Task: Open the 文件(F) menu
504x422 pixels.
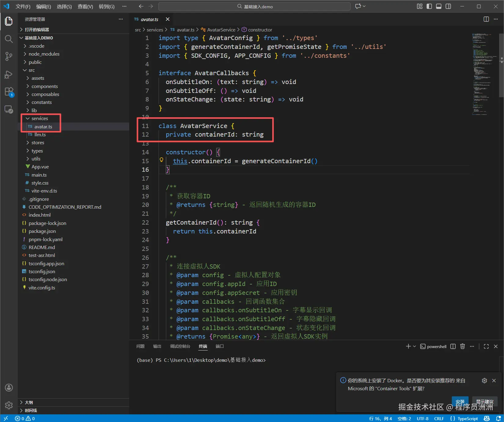Action: pos(23,6)
